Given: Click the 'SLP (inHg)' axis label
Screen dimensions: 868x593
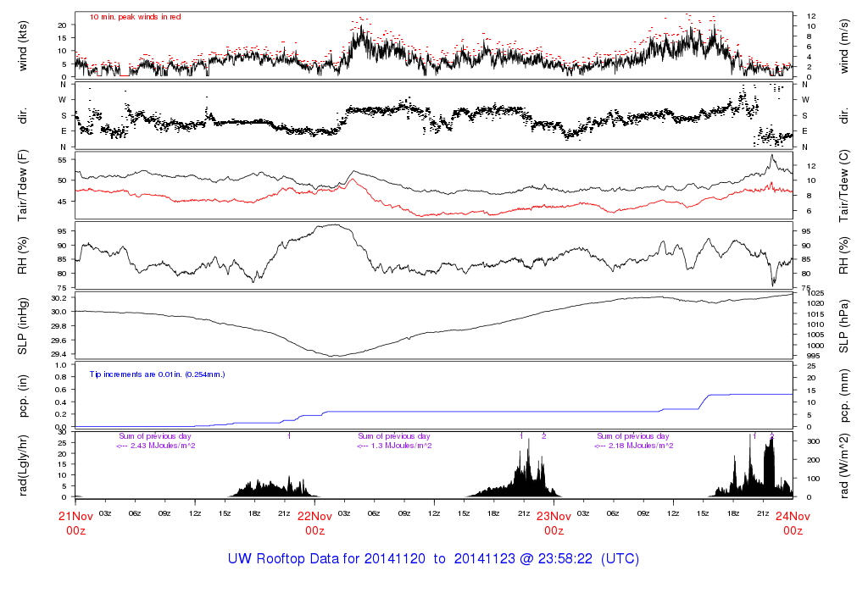Looking at the screenshot, I should (23, 326).
